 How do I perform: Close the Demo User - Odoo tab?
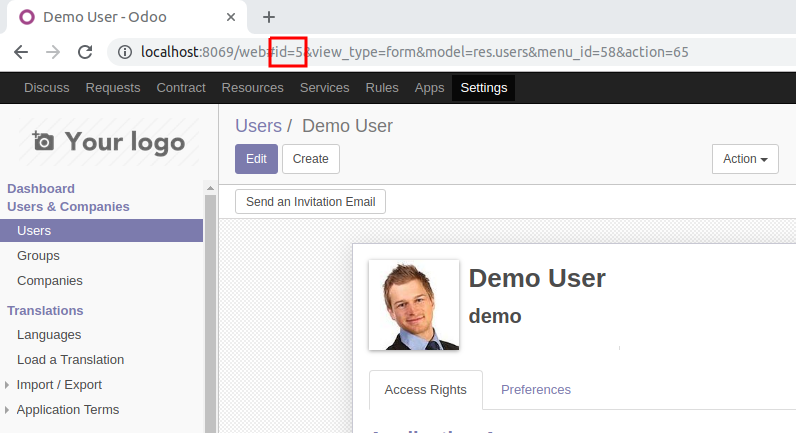(231, 17)
